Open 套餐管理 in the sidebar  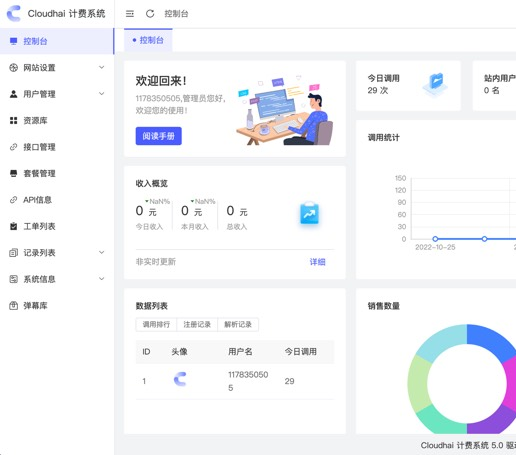click(x=57, y=173)
